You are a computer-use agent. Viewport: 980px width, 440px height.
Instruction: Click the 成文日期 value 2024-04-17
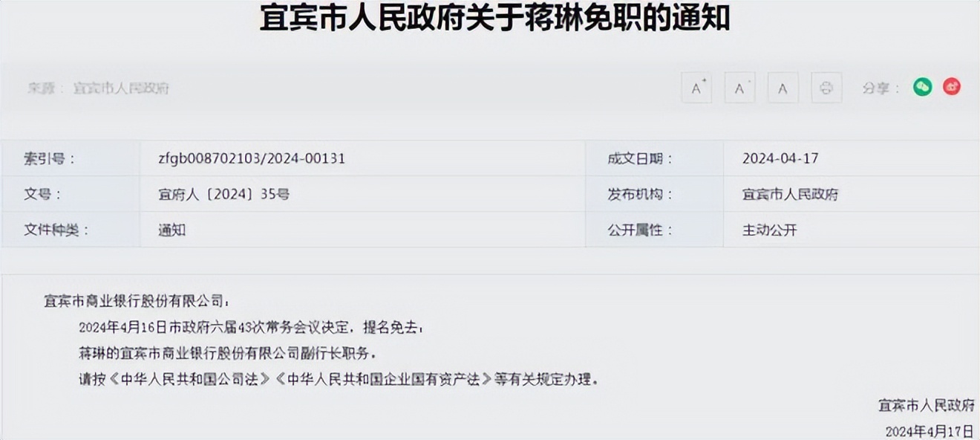pos(780,158)
